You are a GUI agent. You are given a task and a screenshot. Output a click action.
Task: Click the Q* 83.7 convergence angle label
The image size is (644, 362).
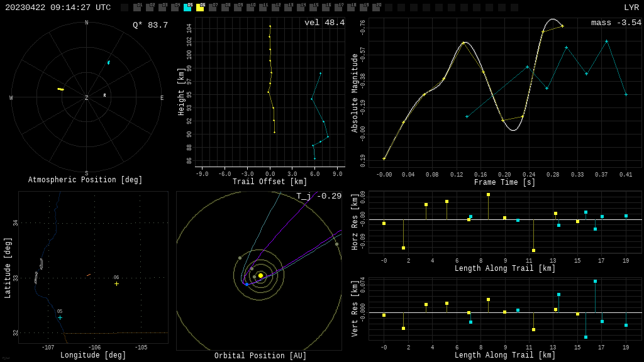[150, 25]
